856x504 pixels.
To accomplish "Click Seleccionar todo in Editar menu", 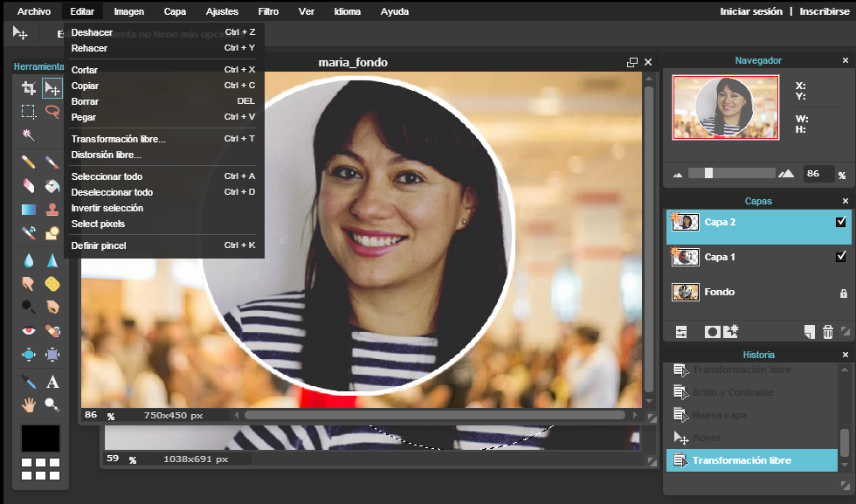I will tap(163, 176).
